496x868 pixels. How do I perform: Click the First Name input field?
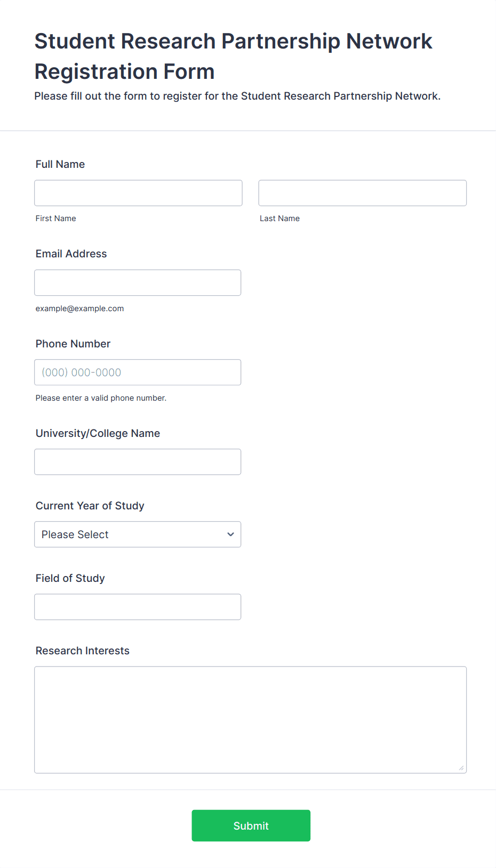click(x=138, y=193)
